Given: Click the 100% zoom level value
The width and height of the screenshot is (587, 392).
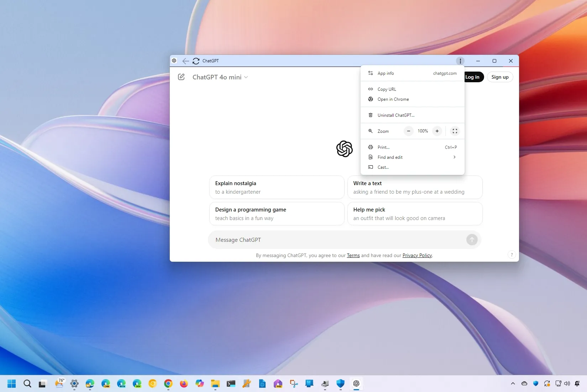Looking at the screenshot, I should [x=423, y=131].
